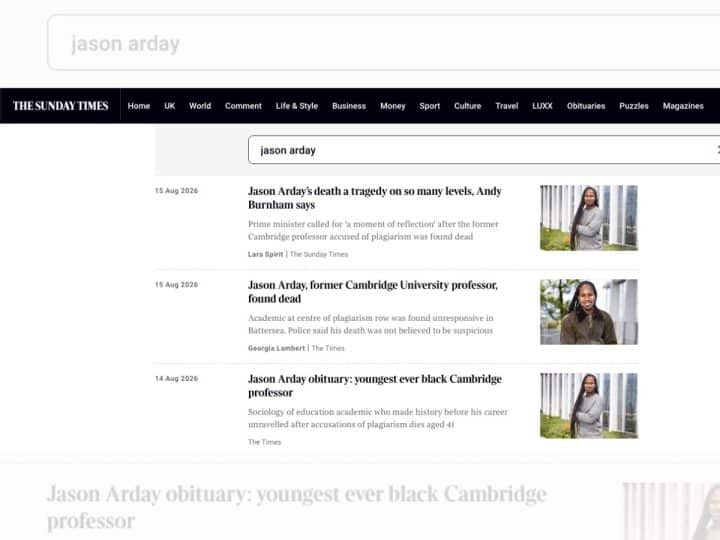Select the Sport nav item
This screenshot has width=720, height=540.
429,106
